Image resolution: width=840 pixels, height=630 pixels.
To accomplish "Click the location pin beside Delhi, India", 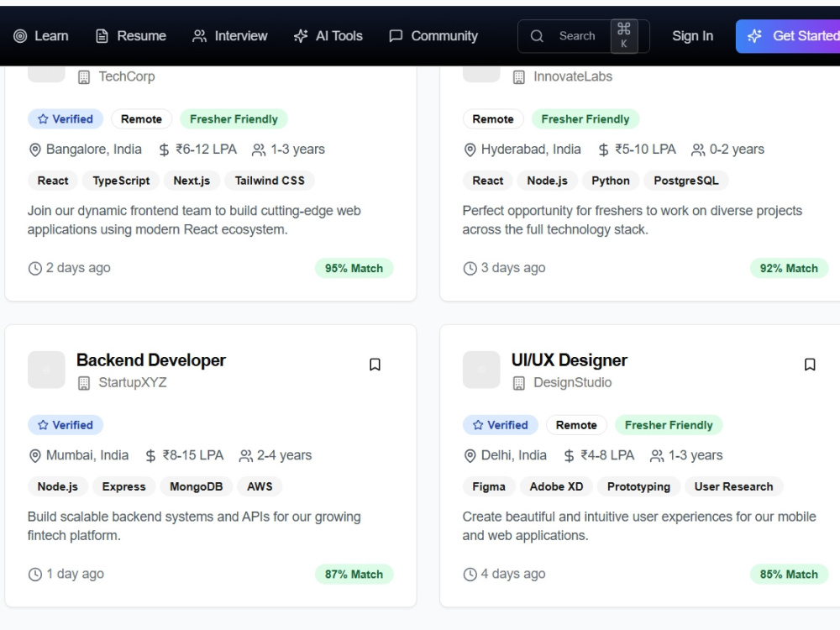I will [470, 456].
